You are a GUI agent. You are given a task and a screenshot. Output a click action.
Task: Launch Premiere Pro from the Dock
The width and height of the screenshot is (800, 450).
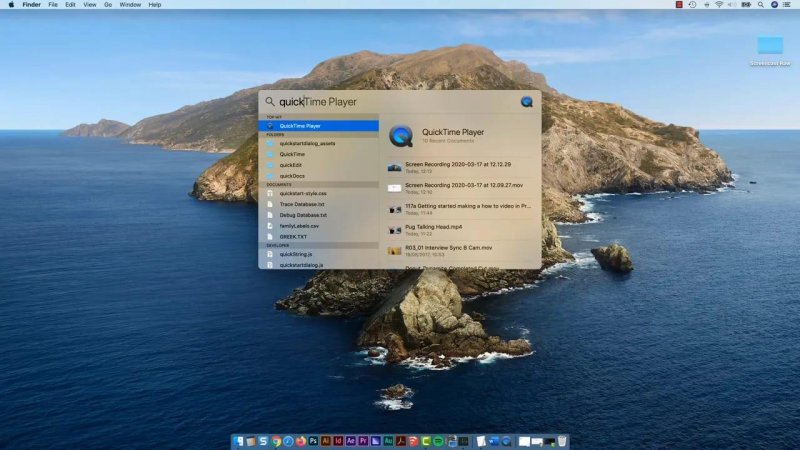(x=363, y=441)
